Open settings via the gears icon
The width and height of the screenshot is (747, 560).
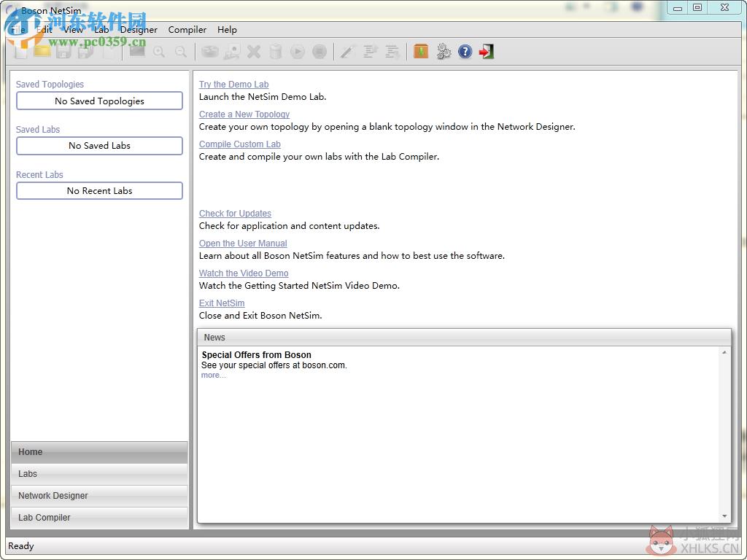(x=443, y=52)
